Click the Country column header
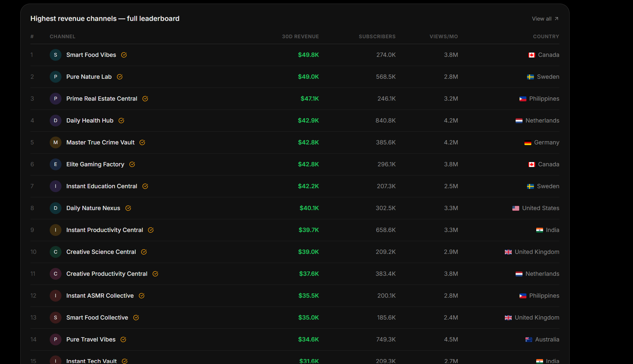Viewport: 633px width, 364px height. pyautogui.click(x=546, y=37)
